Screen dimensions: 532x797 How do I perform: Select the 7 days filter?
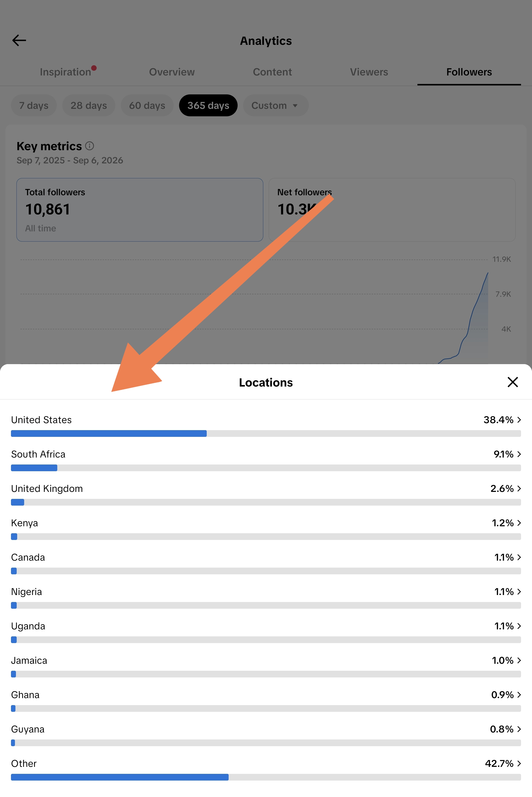pos(34,106)
